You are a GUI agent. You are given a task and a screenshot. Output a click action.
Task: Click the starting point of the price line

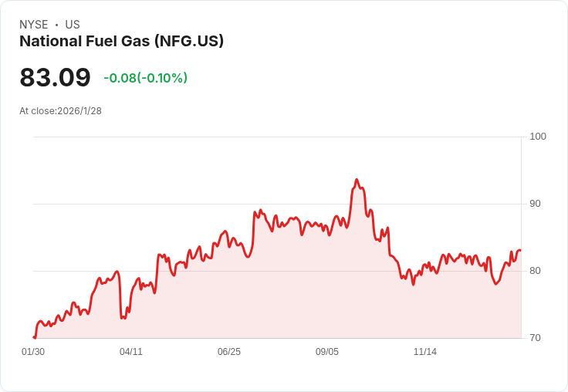coord(34,337)
